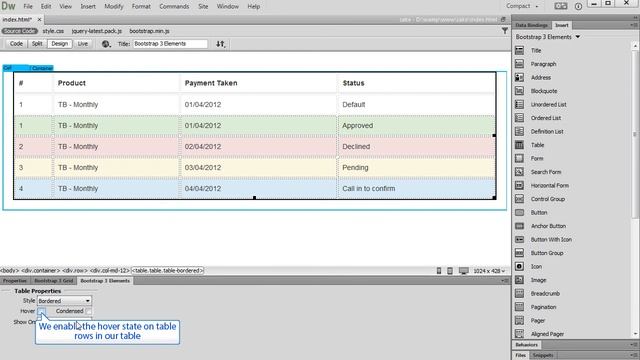Switch to the Data Bindings panel tab
The height and width of the screenshot is (360, 640).
click(531, 25)
